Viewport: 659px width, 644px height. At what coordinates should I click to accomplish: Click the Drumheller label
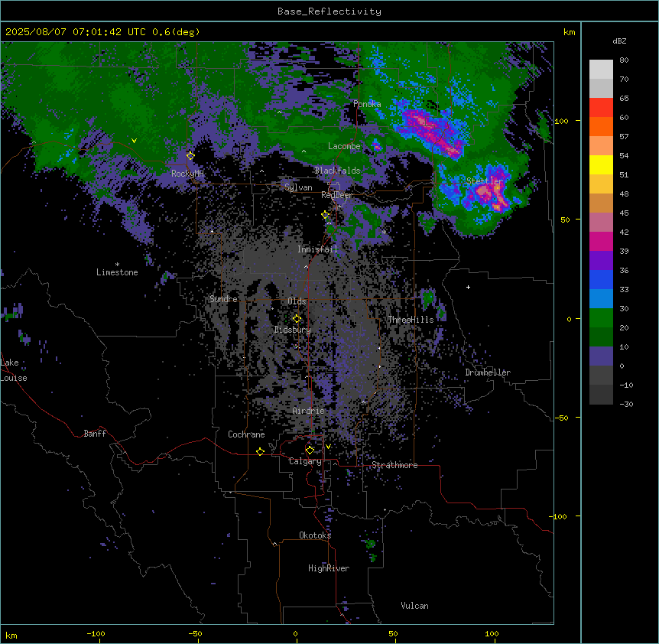[488, 372]
